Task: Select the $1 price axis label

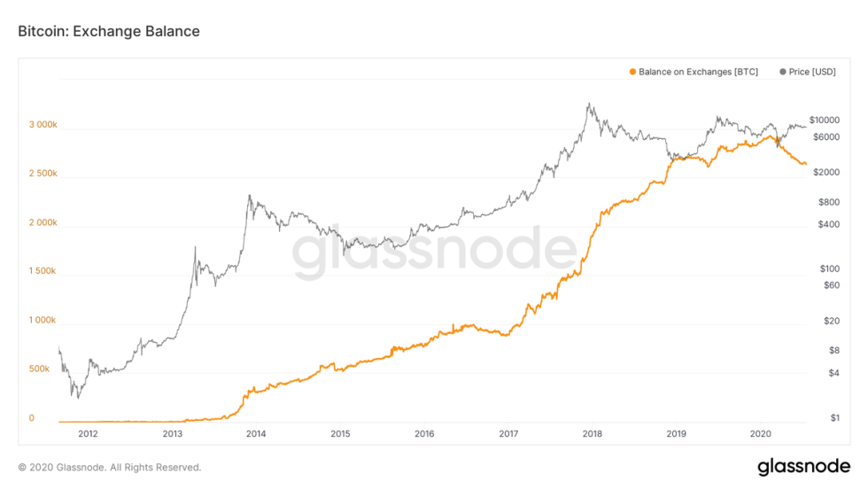Action: pos(835,418)
